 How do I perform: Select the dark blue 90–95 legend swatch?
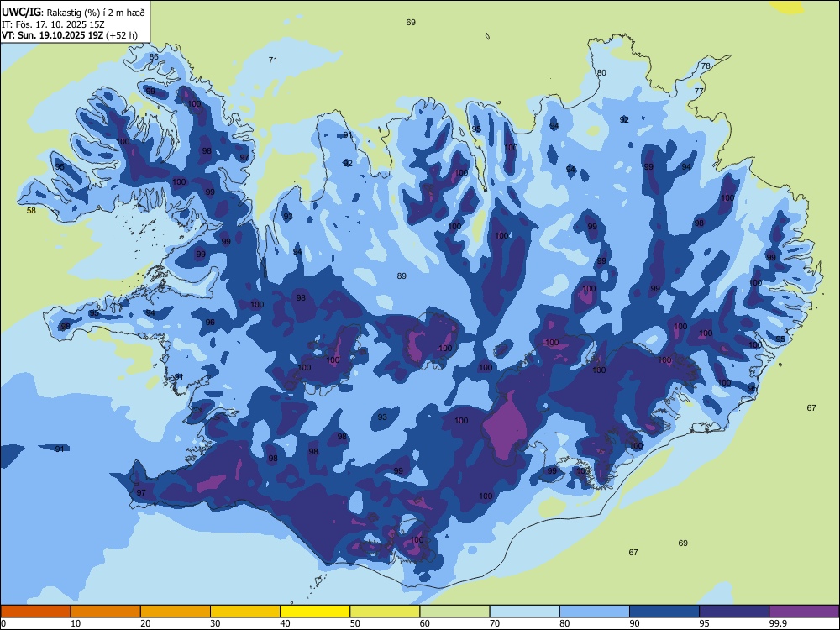pyautogui.click(x=664, y=612)
